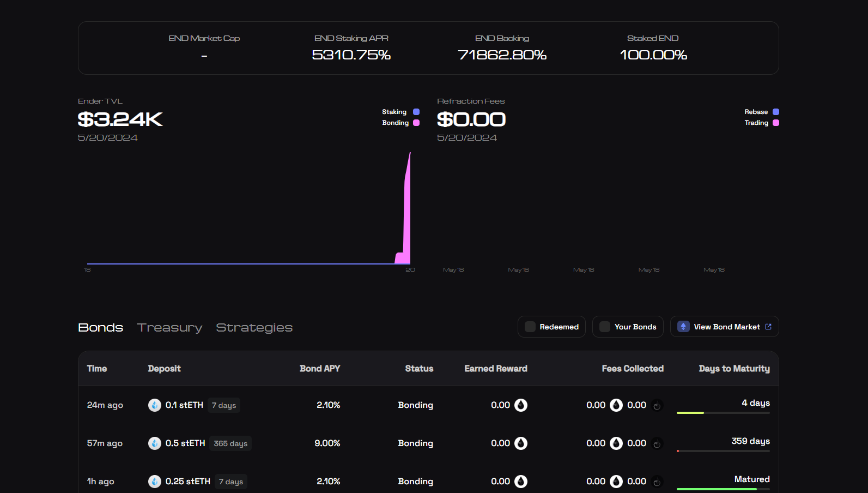Click the END Staking APR value 5310.75%
The image size is (868, 493).
[351, 55]
